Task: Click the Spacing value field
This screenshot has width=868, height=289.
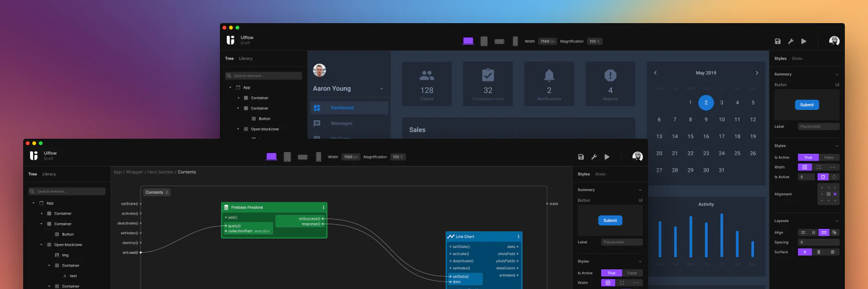Action: tap(819, 242)
